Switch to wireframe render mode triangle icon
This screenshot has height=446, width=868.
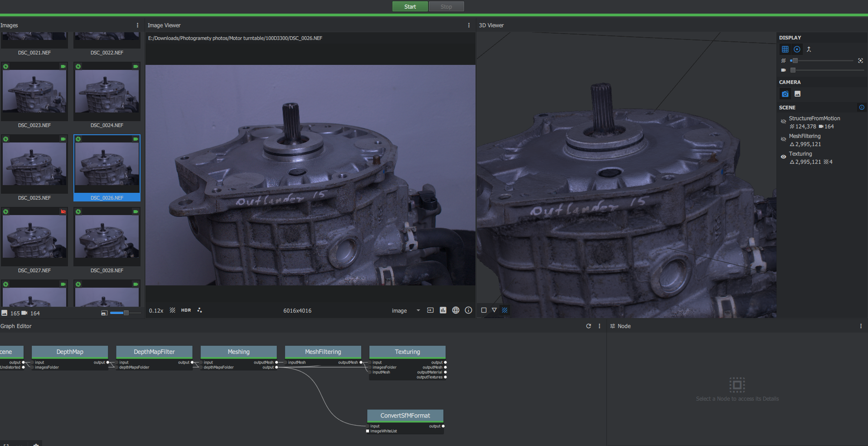[x=494, y=310]
